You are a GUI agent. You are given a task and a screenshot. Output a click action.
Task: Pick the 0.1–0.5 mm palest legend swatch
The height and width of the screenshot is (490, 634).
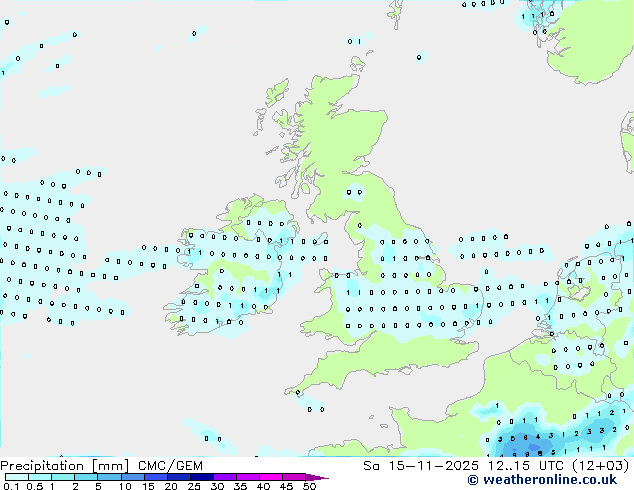pyautogui.click(x=17, y=477)
